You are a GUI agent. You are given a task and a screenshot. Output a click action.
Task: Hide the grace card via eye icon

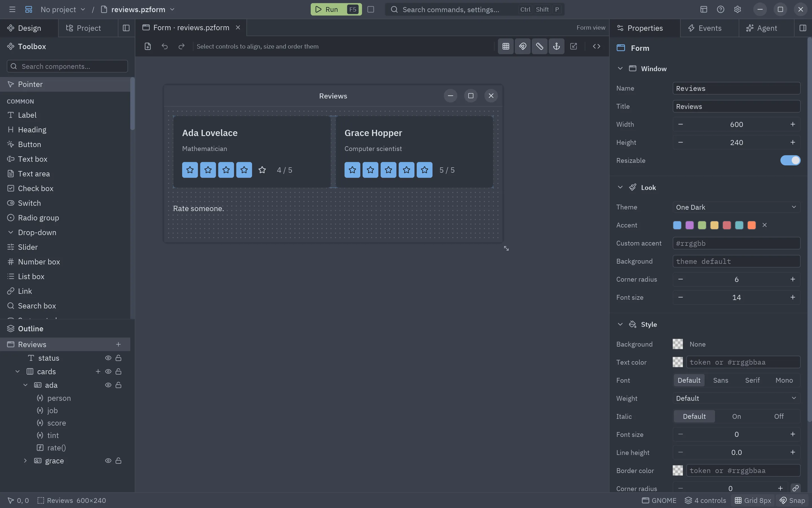tap(108, 461)
